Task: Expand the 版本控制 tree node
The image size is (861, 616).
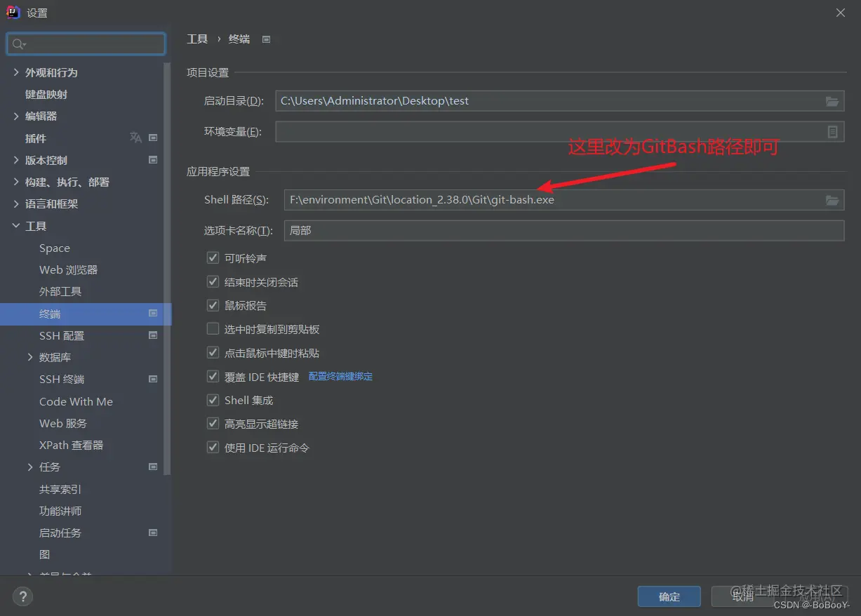Action: (16, 160)
